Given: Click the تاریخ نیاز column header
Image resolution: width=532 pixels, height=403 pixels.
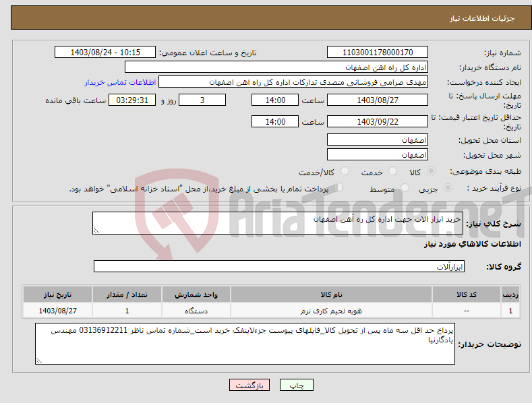Looking at the screenshot, I should coord(58,294).
